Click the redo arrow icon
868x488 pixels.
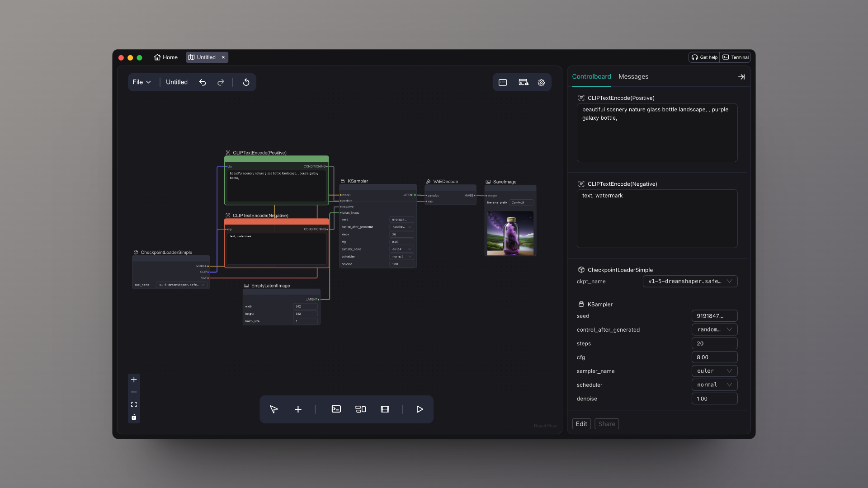[221, 82]
